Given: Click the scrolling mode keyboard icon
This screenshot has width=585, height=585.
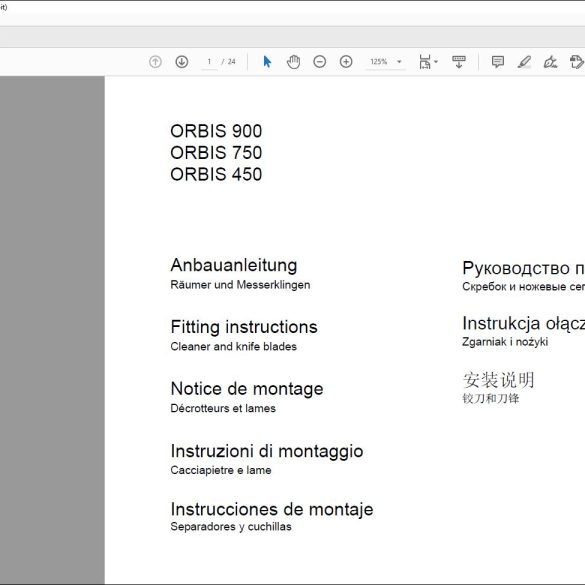Looking at the screenshot, I should point(459,62).
